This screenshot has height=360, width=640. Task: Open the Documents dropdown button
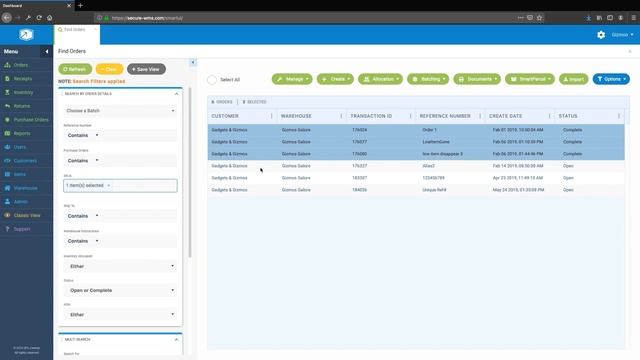click(x=477, y=79)
